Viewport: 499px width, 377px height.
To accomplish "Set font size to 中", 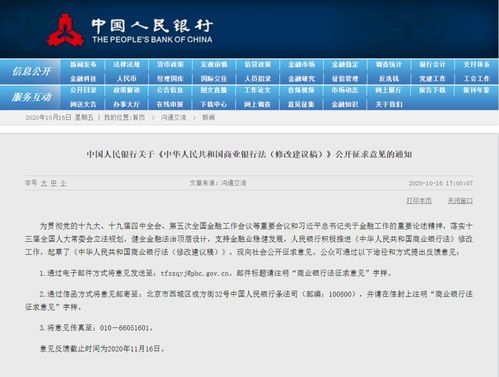I will pos(54,183).
